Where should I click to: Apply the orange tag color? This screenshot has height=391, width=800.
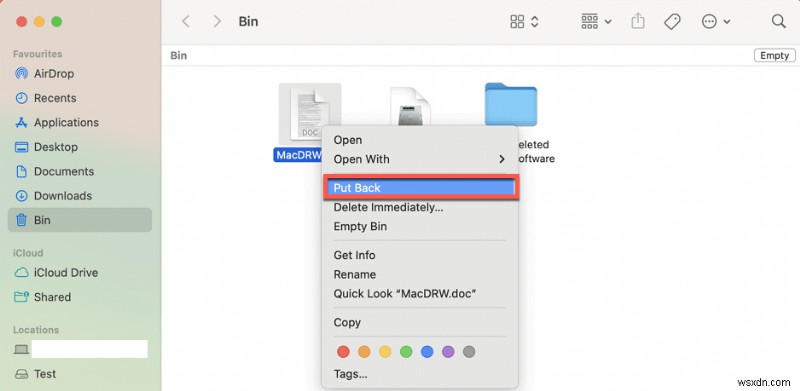click(x=364, y=352)
